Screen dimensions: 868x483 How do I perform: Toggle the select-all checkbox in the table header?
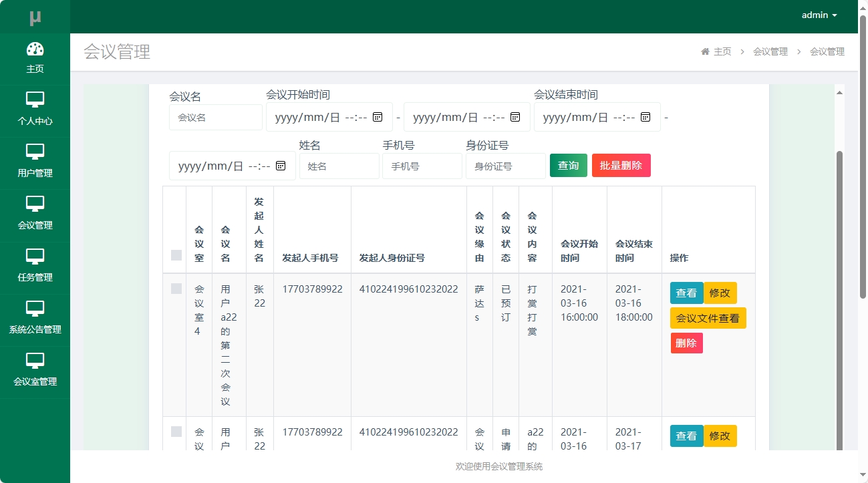pyautogui.click(x=175, y=255)
